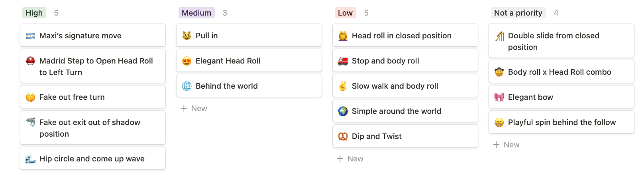Click the ribbon bow icon on Elegant bow

pos(499,97)
